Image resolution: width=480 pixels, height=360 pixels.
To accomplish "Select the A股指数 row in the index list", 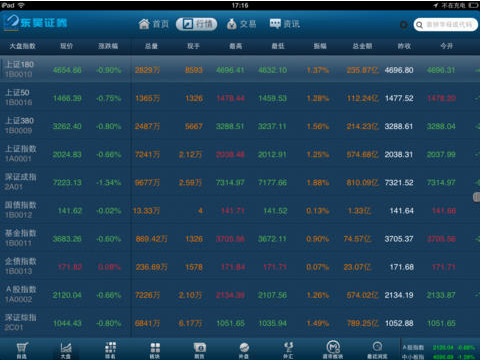I will [240, 294].
